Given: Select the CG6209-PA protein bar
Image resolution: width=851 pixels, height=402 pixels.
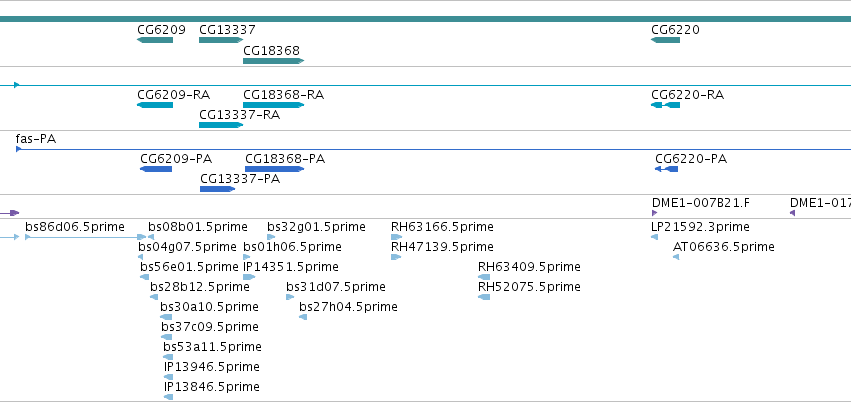Looking at the screenshot, I should tap(156, 169).
